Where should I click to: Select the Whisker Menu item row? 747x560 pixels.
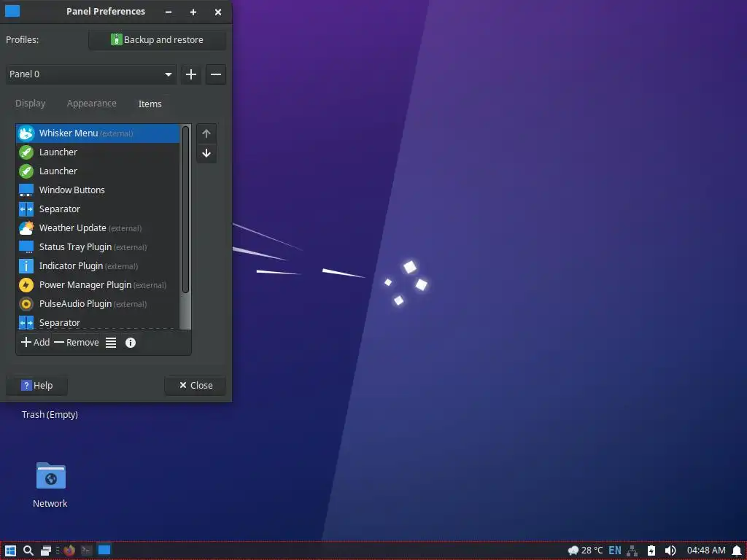coord(98,133)
